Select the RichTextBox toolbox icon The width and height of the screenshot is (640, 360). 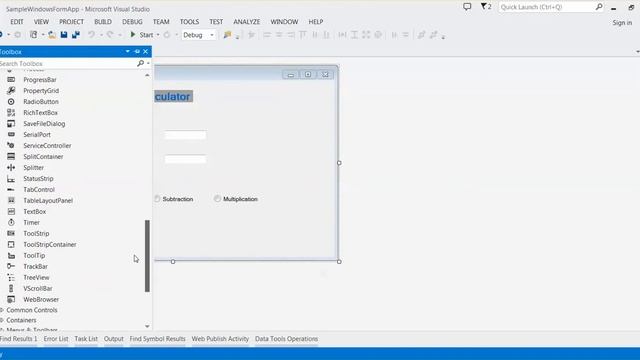tap(11, 113)
